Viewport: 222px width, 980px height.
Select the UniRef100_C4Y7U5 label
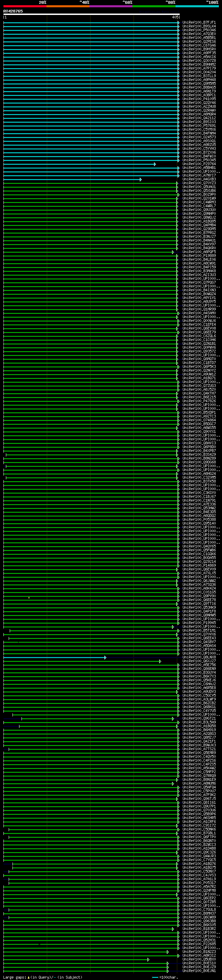199,711
